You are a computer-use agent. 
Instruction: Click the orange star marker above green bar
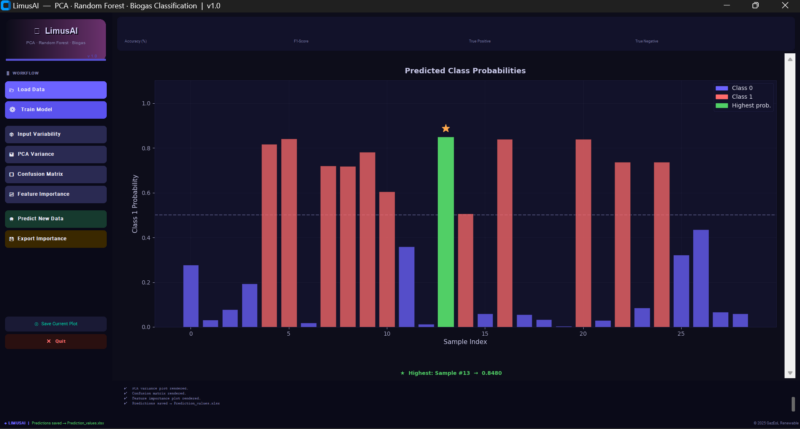[446, 129]
